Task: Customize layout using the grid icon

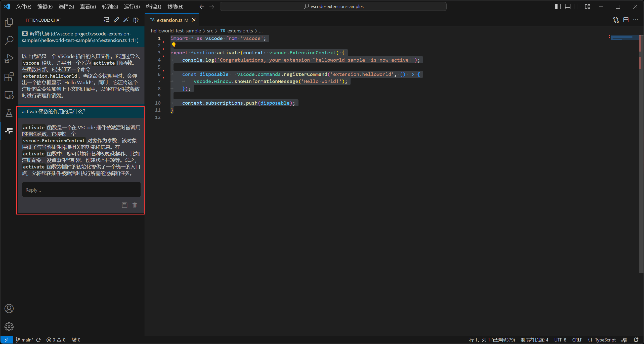Action: coord(587,7)
